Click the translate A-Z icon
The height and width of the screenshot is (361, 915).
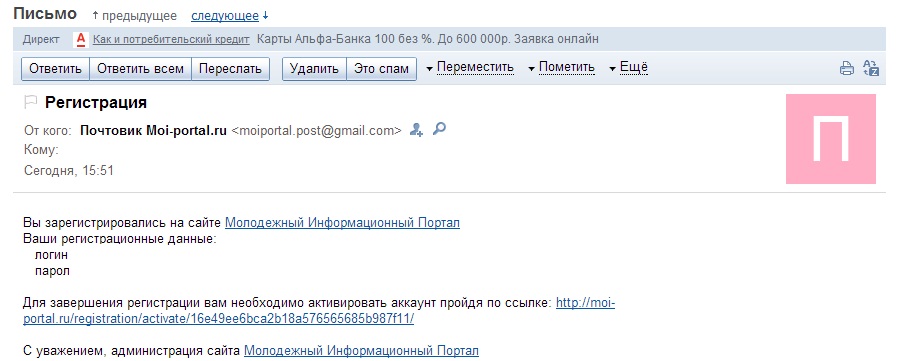click(871, 68)
